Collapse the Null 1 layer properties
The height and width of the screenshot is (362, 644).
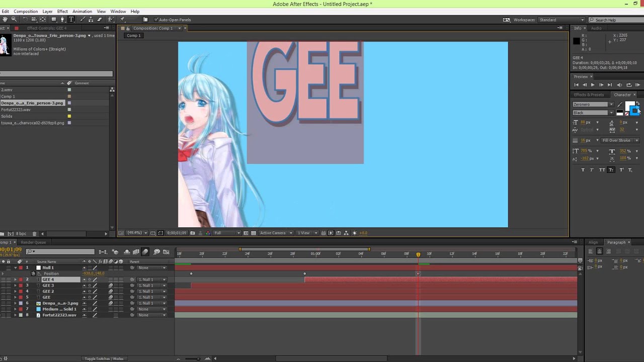point(15,267)
